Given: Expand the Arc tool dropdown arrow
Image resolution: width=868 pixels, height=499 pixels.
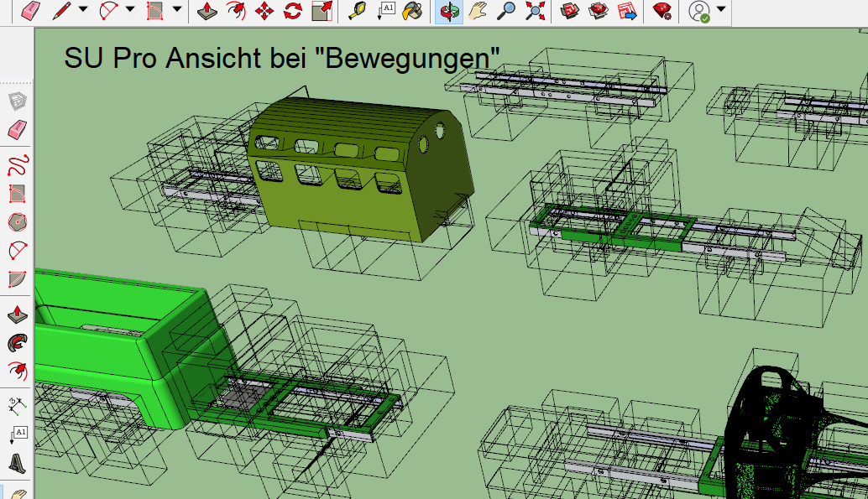Looking at the screenshot, I should click(130, 11).
